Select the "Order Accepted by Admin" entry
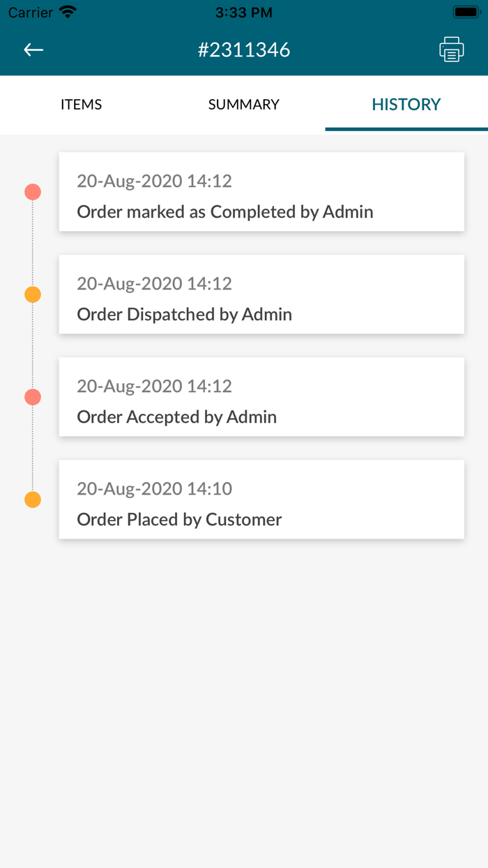The image size is (488, 868). coord(176,417)
